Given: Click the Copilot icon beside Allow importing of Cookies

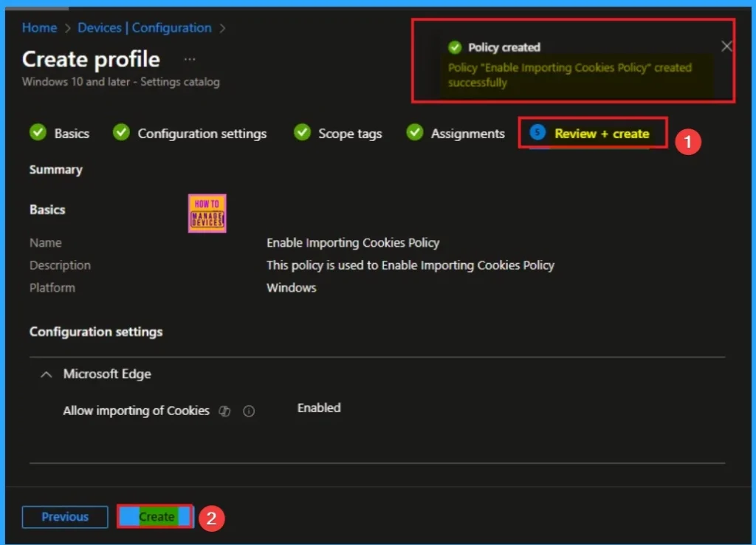Looking at the screenshot, I should click(224, 411).
